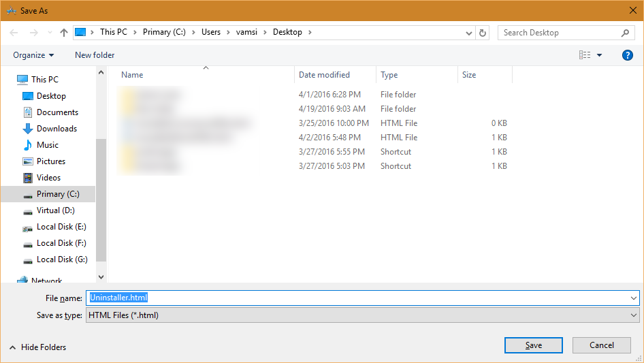Change view using the view icon
The width and height of the screenshot is (644, 363).
tap(585, 55)
